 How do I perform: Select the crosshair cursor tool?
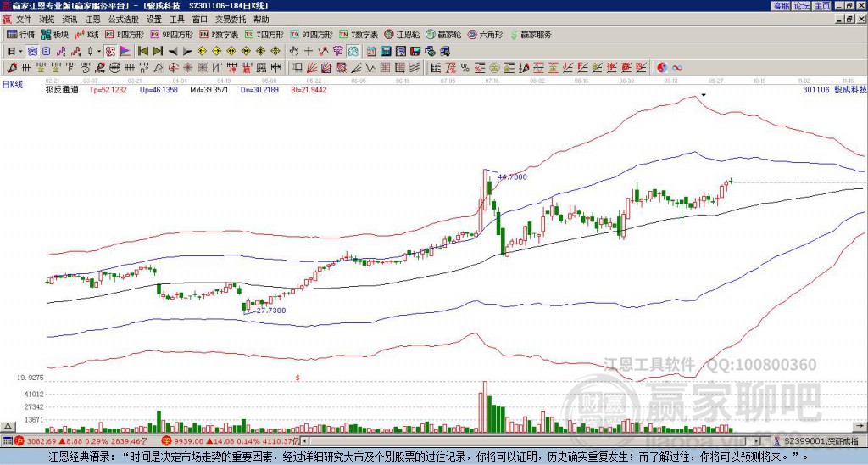point(309,52)
